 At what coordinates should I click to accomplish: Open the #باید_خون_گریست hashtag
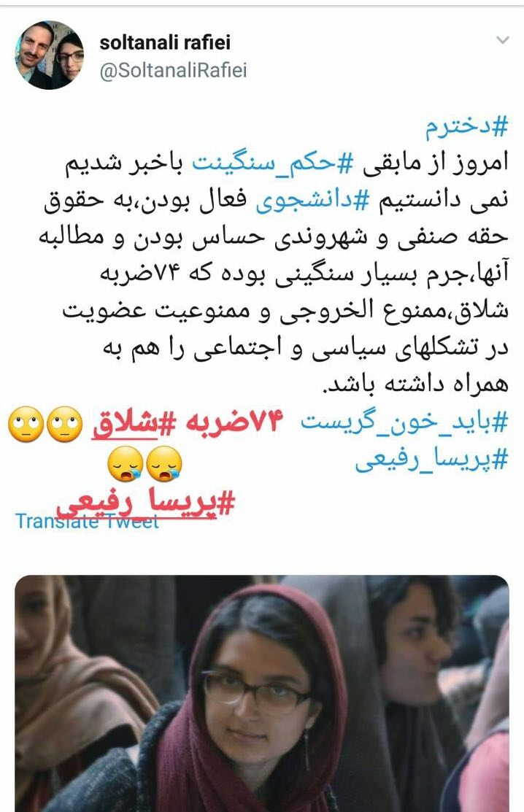point(404,422)
